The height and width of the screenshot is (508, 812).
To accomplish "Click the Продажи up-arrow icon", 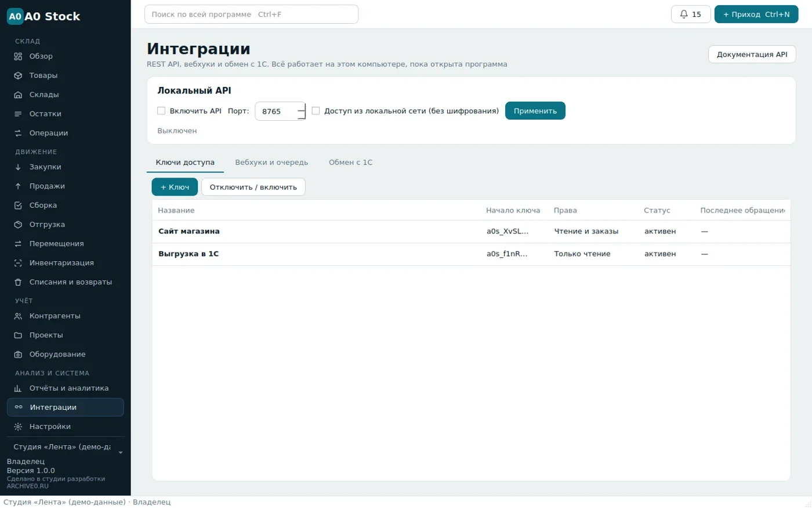I will (18, 186).
